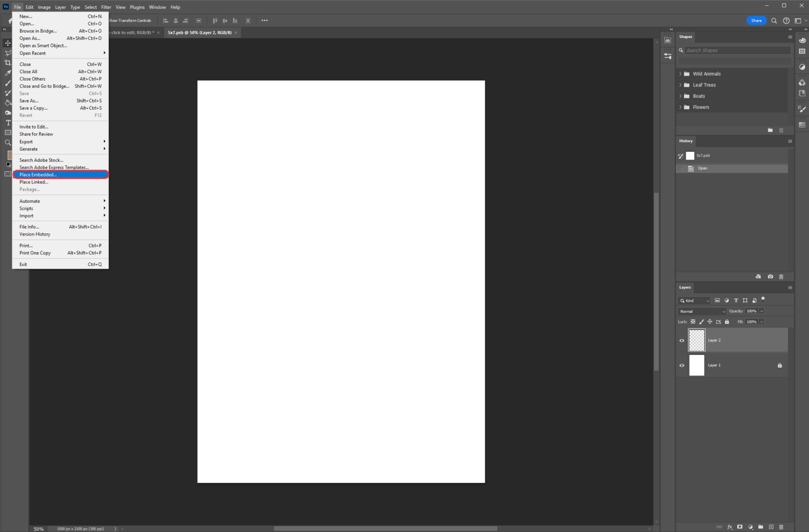This screenshot has height=532, width=809.
Task: Choose Place Embedded from File menu
Action: [x=37, y=174]
